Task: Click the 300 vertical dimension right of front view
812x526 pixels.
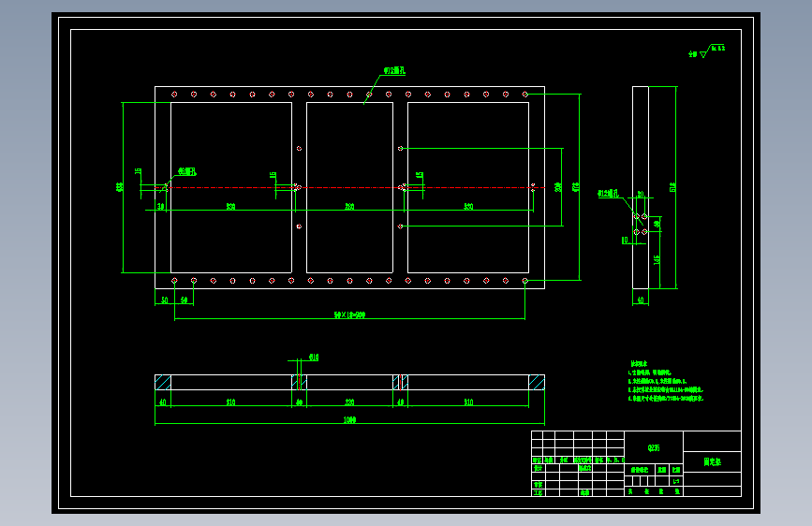Action: tap(558, 187)
